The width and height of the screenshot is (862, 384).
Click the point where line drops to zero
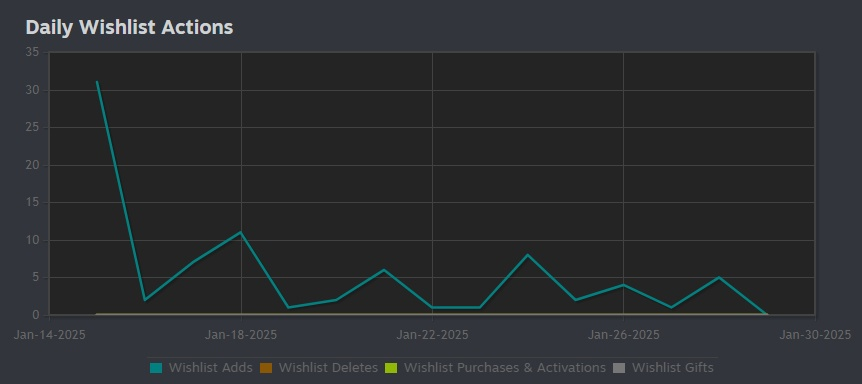tap(766, 315)
